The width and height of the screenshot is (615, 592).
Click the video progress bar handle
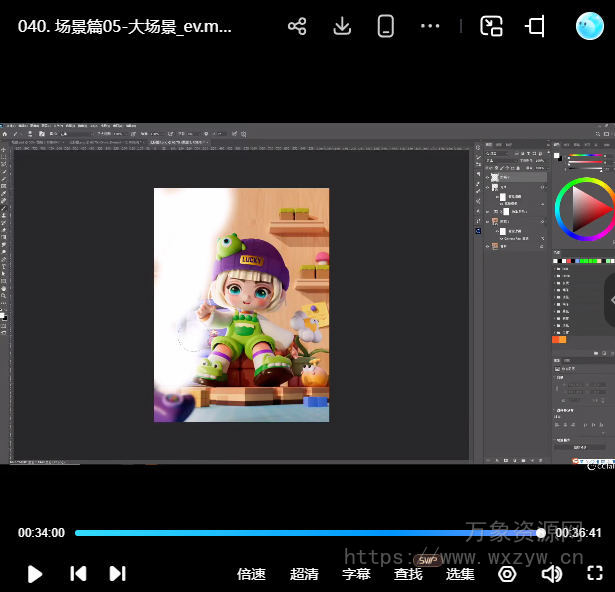tap(541, 533)
